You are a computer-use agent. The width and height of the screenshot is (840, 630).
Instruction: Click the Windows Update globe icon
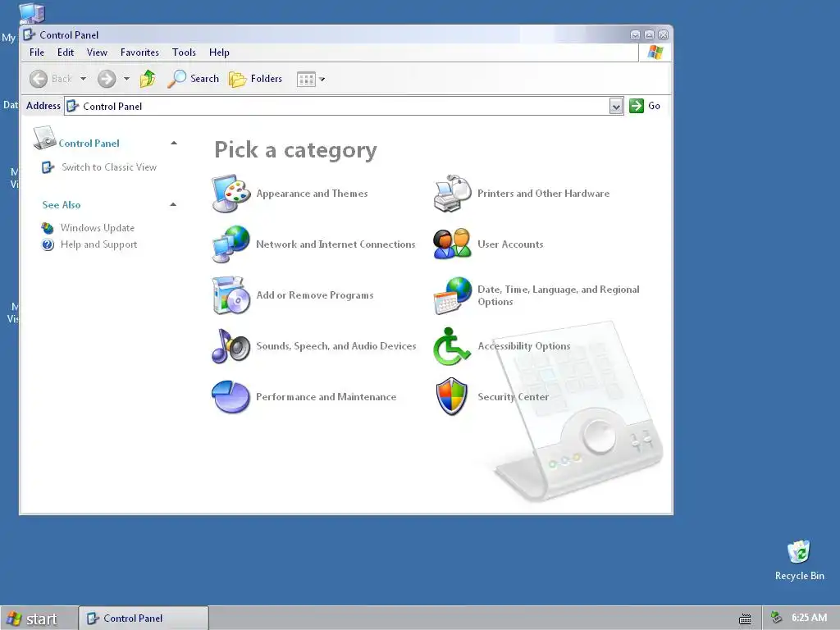48,228
